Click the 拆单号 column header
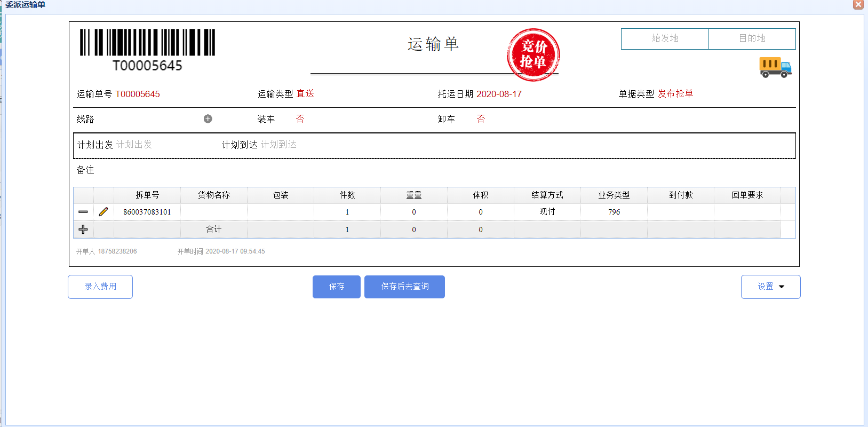Viewport: 868px width, 427px height. click(147, 195)
